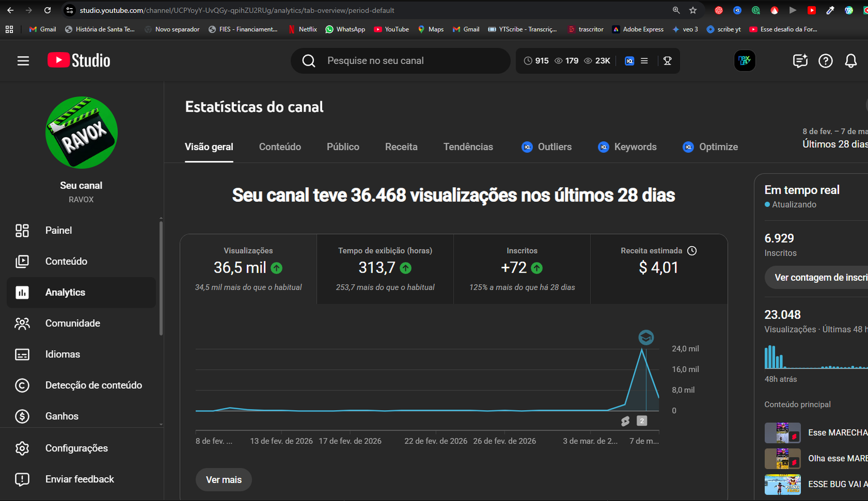Open Idiomas in the sidebar
The height and width of the screenshot is (501, 868).
(81, 354)
